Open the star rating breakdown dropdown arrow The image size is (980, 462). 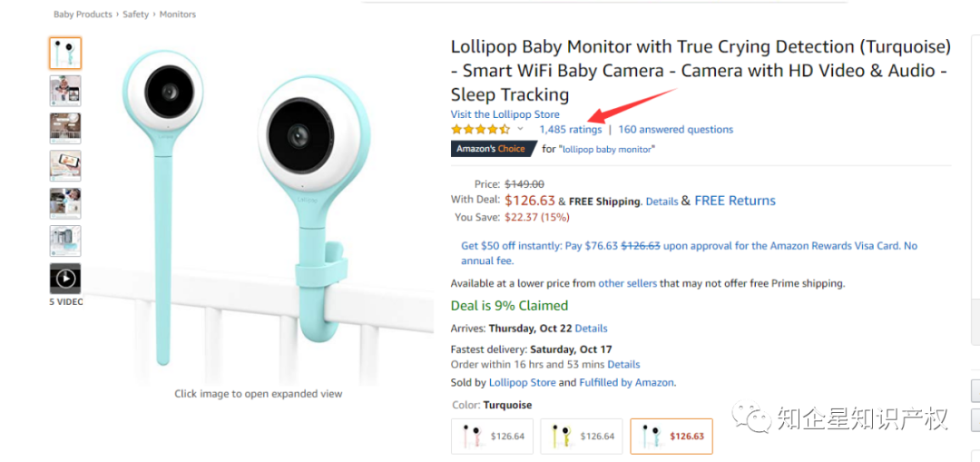click(x=520, y=130)
